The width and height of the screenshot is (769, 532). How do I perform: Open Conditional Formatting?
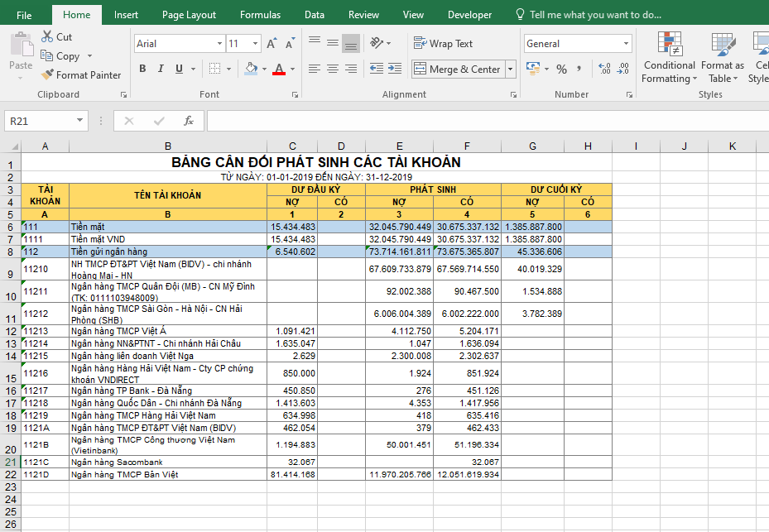[669, 58]
